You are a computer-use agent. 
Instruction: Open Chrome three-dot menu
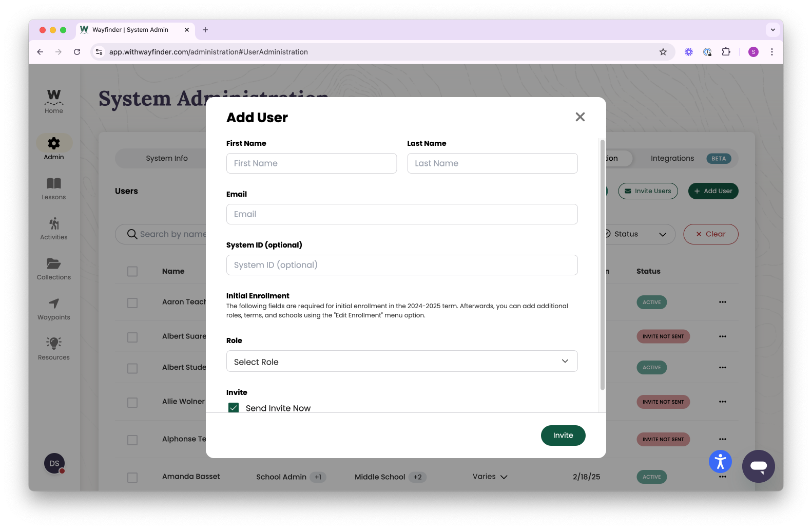tap(771, 52)
